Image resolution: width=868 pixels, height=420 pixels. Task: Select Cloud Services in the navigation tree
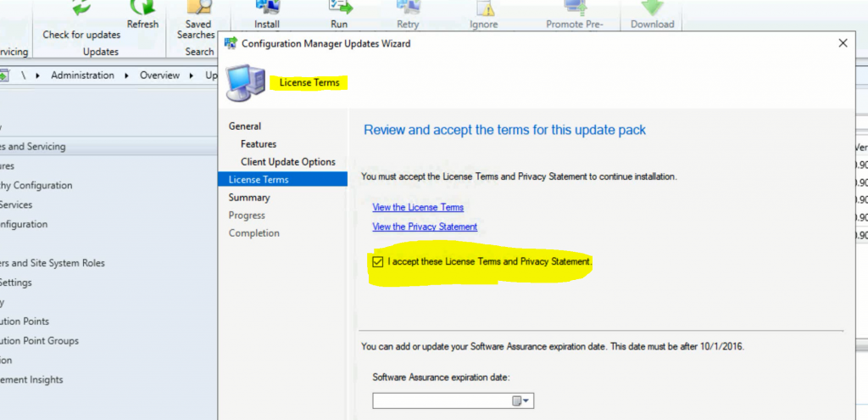(x=16, y=205)
